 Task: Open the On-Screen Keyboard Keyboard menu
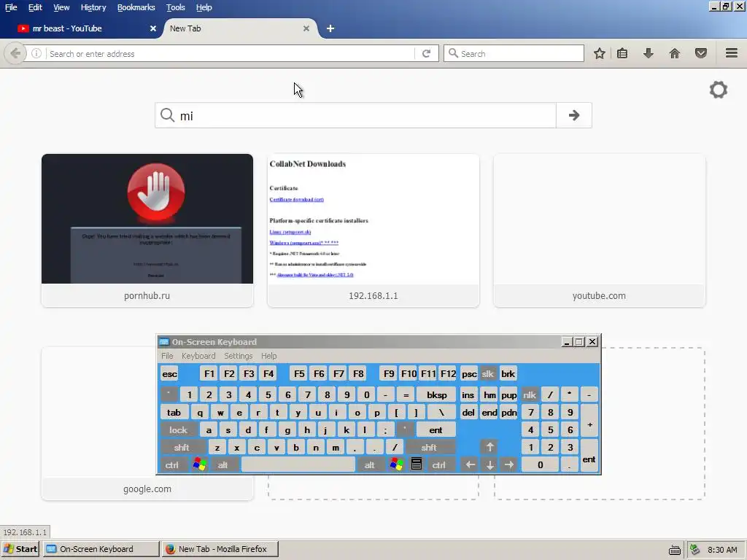tap(198, 356)
